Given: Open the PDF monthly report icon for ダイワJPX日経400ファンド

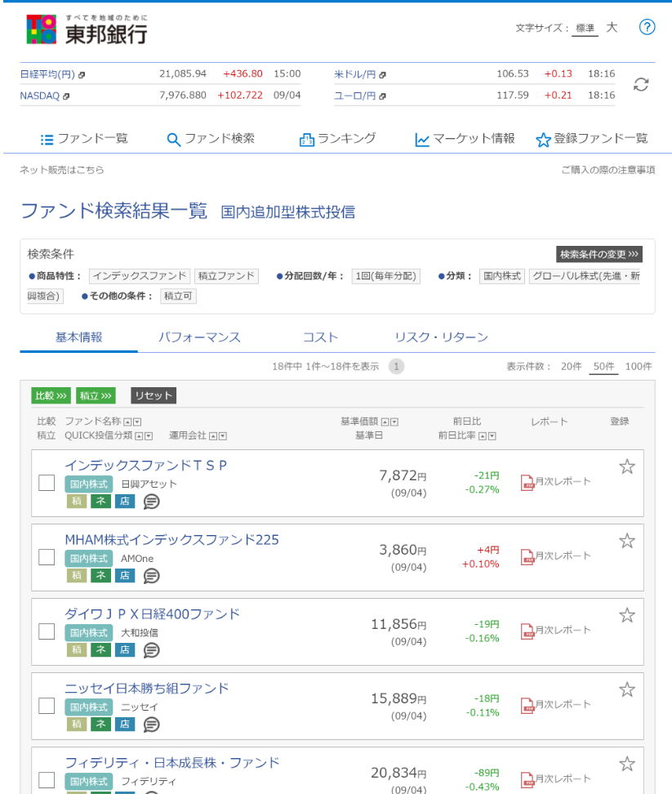Looking at the screenshot, I should point(527,631).
